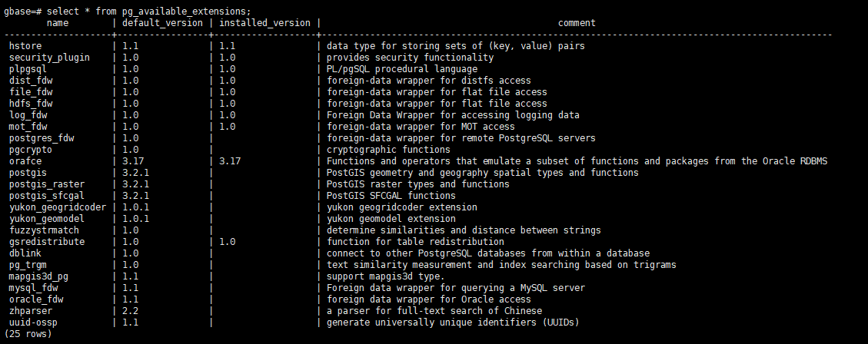Click the hstore extension name
Viewport: 868px width, 344px height.
click(25, 46)
